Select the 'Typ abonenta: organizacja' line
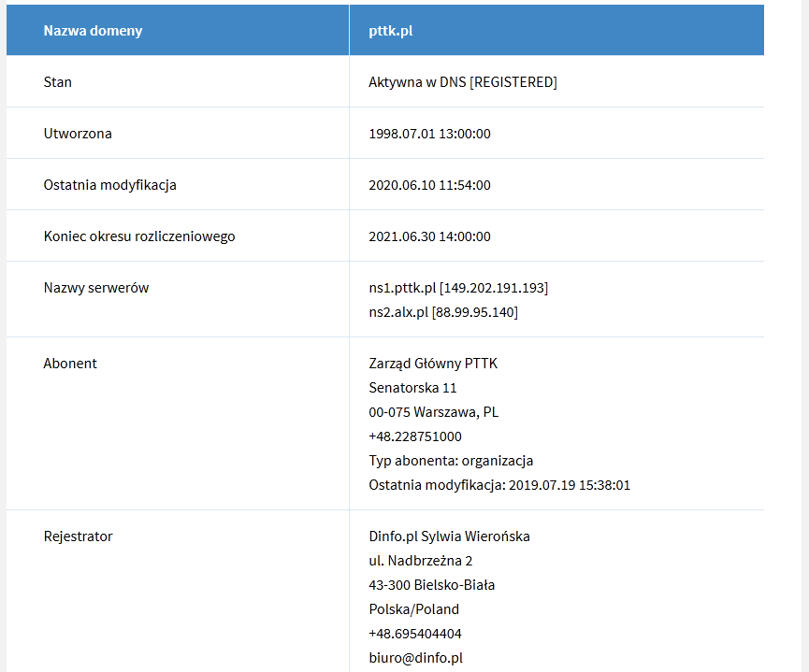 451,461
